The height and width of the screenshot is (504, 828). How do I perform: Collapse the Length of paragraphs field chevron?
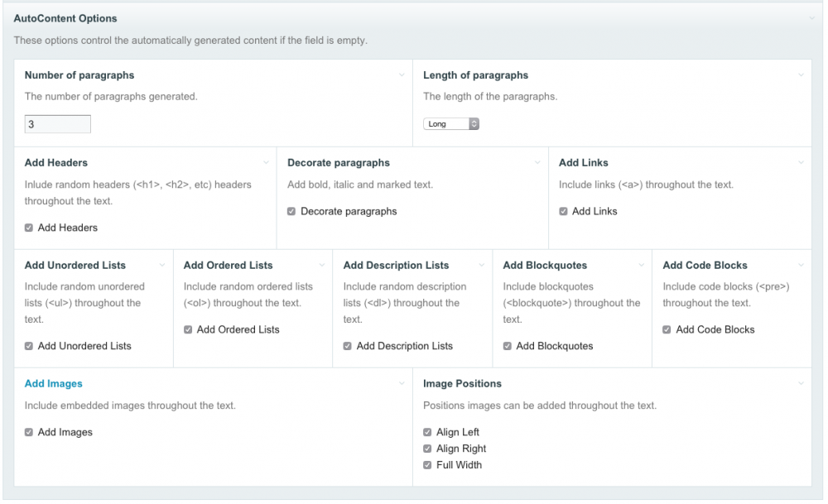coord(801,75)
